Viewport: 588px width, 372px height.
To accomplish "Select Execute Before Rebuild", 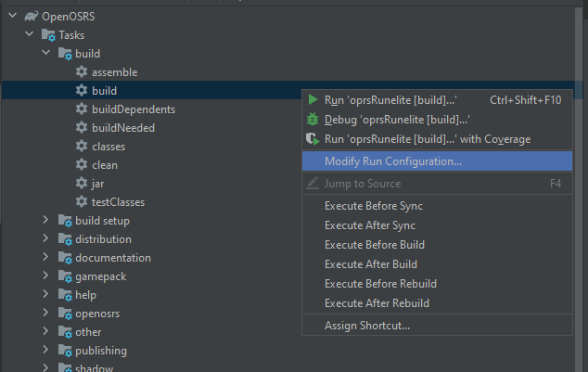I will 437,284.
